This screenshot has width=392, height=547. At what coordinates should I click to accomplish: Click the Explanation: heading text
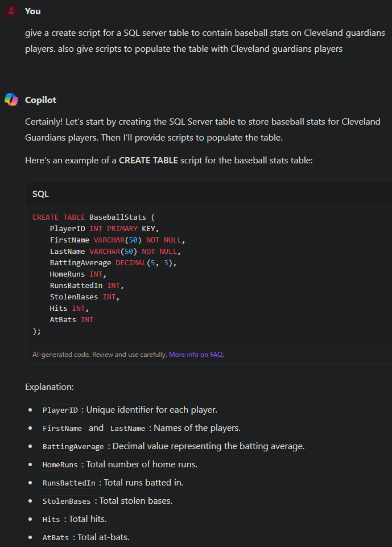tap(49, 387)
